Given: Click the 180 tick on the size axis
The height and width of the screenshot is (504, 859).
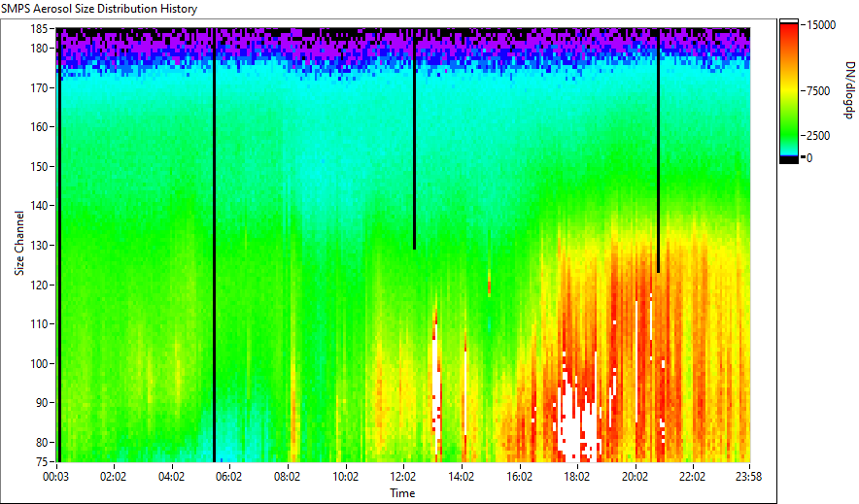Looking at the screenshot, I should click(40, 49).
